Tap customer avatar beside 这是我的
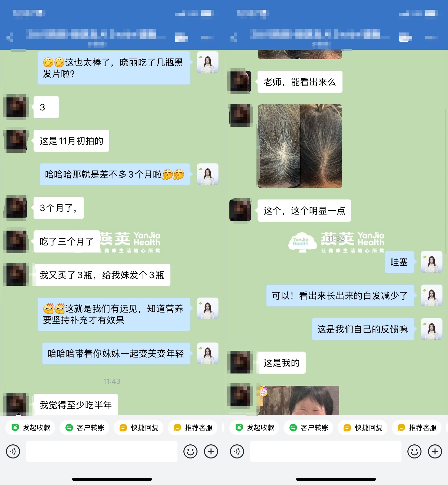This screenshot has width=448, height=485. point(240,363)
